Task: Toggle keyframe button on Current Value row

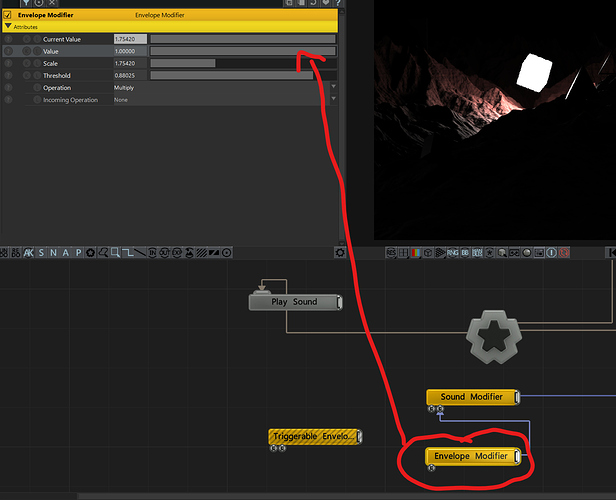Action: click(x=27, y=39)
